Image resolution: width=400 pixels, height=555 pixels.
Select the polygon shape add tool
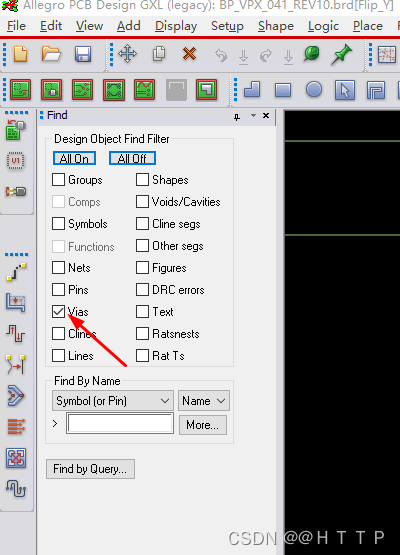pos(252,90)
